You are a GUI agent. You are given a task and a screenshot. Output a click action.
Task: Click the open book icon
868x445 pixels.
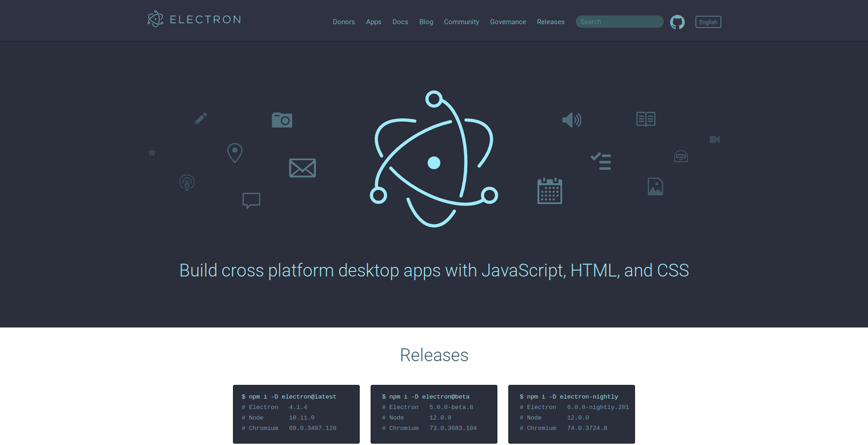click(646, 119)
